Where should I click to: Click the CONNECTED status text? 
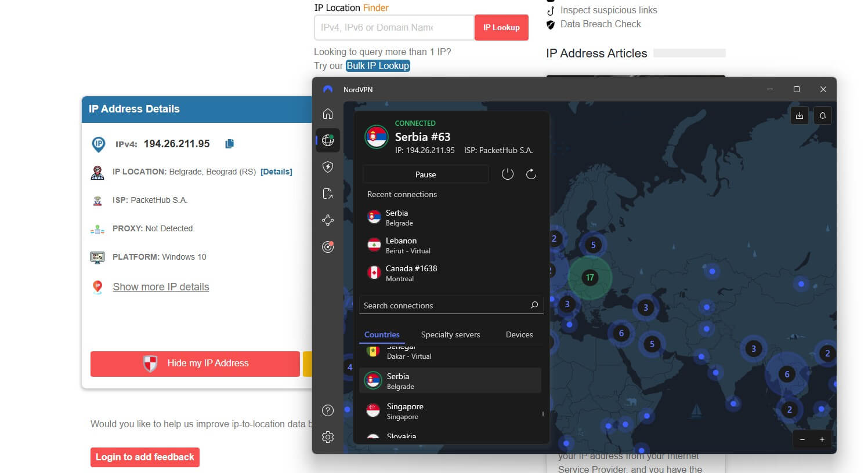point(415,123)
